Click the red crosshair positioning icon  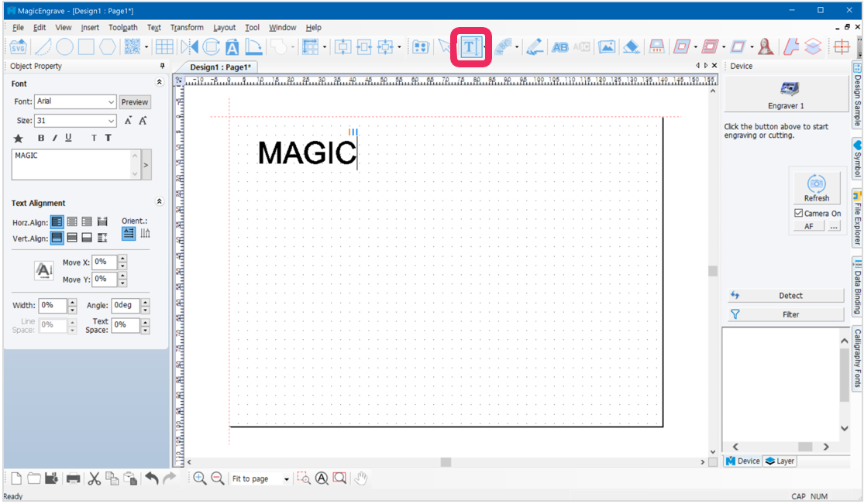[x=842, y=47]
